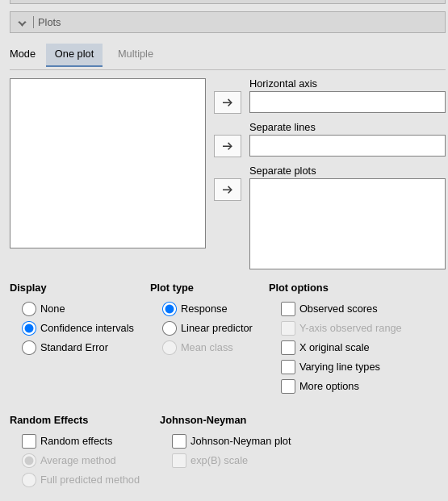Select Standard Error display option
The height and width of the screenshot is (501, 448).
point(29,348)
